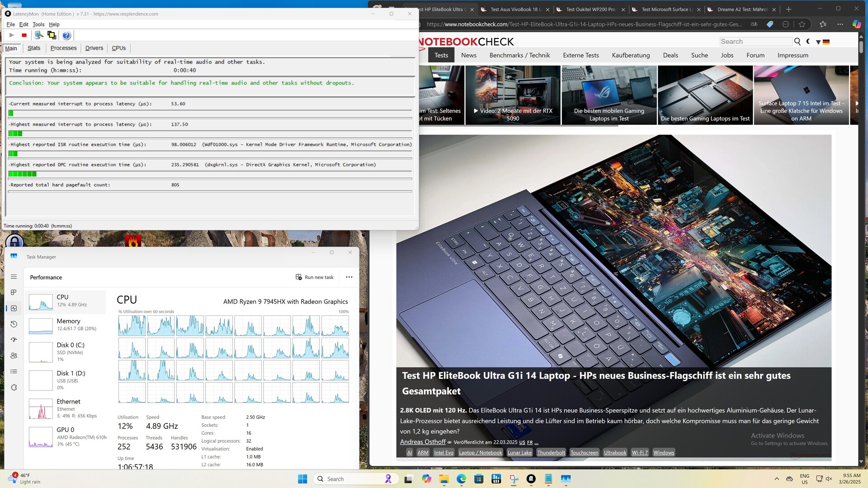The image size is (868, 488).
Task: Click the Copilot icon in Edge toolbar
Action: click(x=856, y=24)
